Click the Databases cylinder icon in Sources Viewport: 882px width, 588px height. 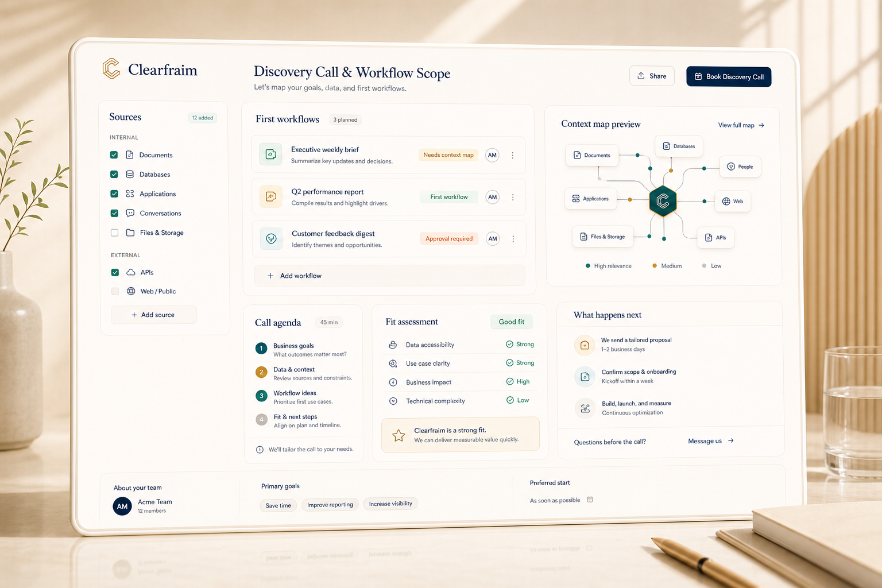130,175
